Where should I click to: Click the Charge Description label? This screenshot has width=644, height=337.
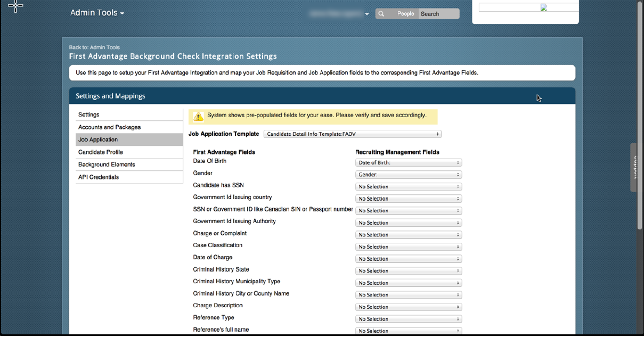coord(218,306)
